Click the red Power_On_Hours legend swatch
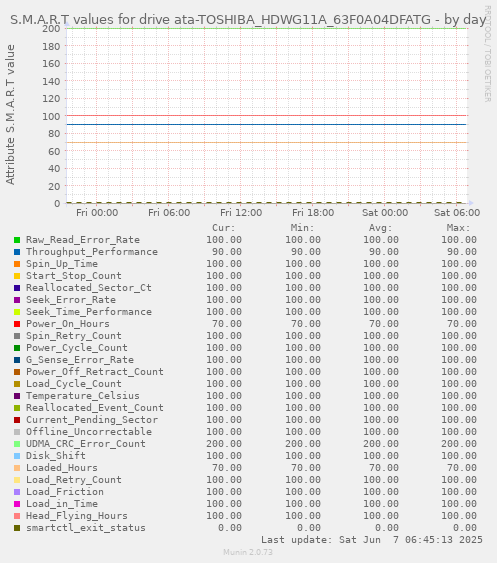497x563 pixels. pyautogui.click(x=17, y=324)
